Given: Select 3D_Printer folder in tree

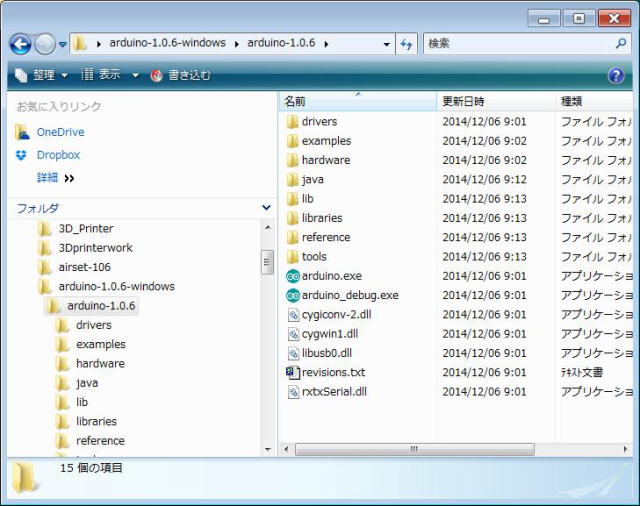Looking at the screenshot, I should [86, 229].
